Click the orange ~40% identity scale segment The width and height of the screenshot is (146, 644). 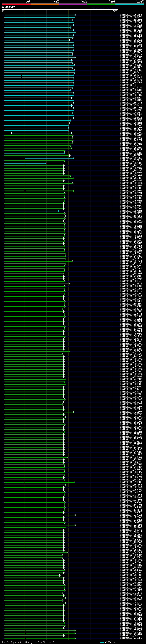[45, 4]
